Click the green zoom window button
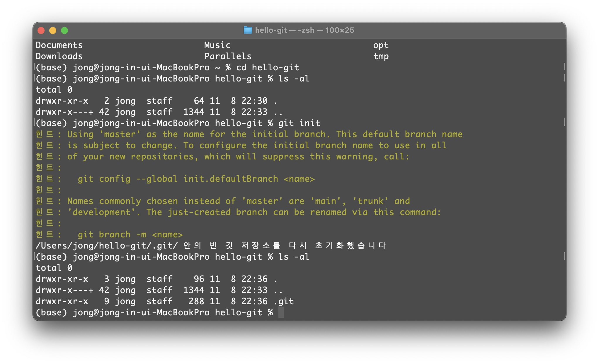Screen dimensions: 599x364 click(64, 30)
